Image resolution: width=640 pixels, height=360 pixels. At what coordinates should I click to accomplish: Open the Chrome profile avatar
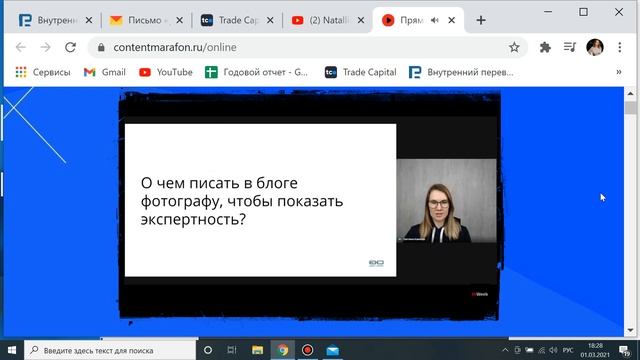click(595, 47)
